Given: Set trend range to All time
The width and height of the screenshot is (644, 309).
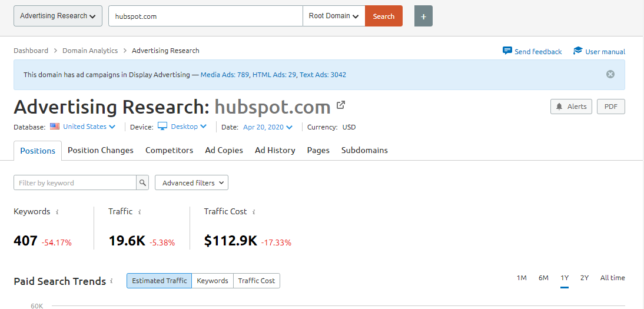Looking at the screenshot, I should click(x=612, y=278).
